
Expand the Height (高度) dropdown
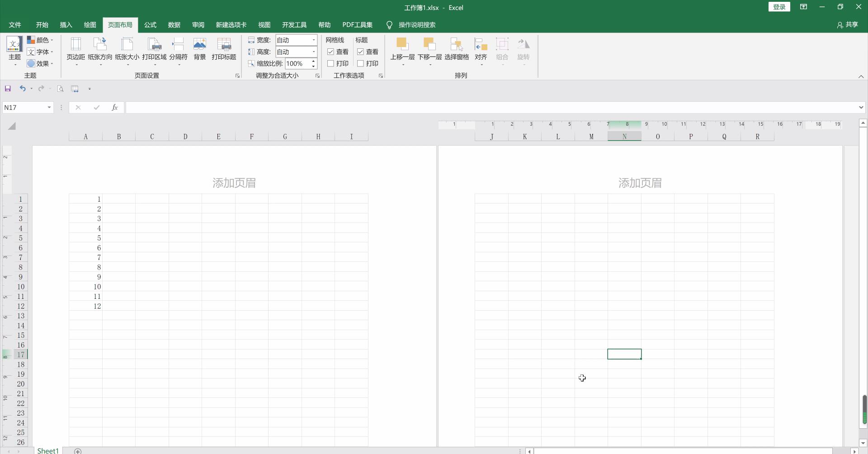tap(313, 52)
